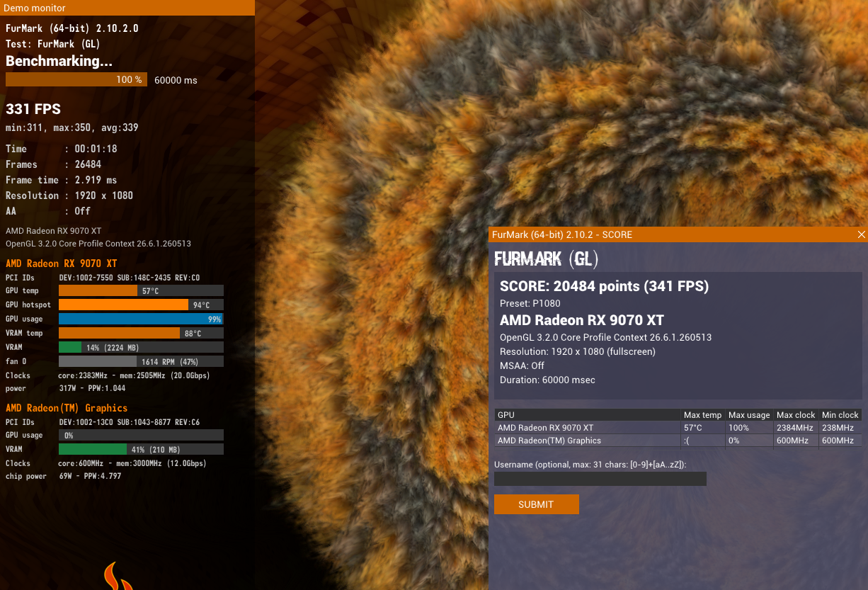The image size is (868, 590).
Task: Click the 'Test: FurMark (GL)' line
Action: point(53,44)
